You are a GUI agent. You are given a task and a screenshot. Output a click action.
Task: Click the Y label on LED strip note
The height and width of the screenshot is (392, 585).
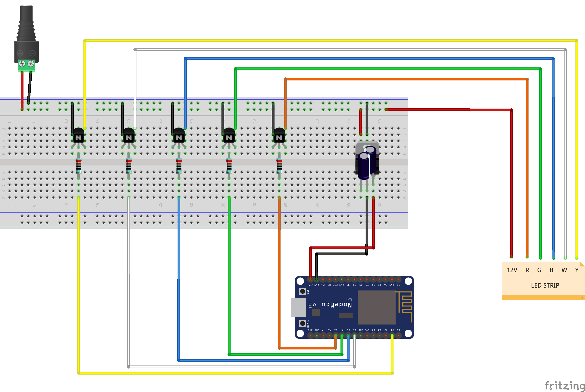(577, 270)
